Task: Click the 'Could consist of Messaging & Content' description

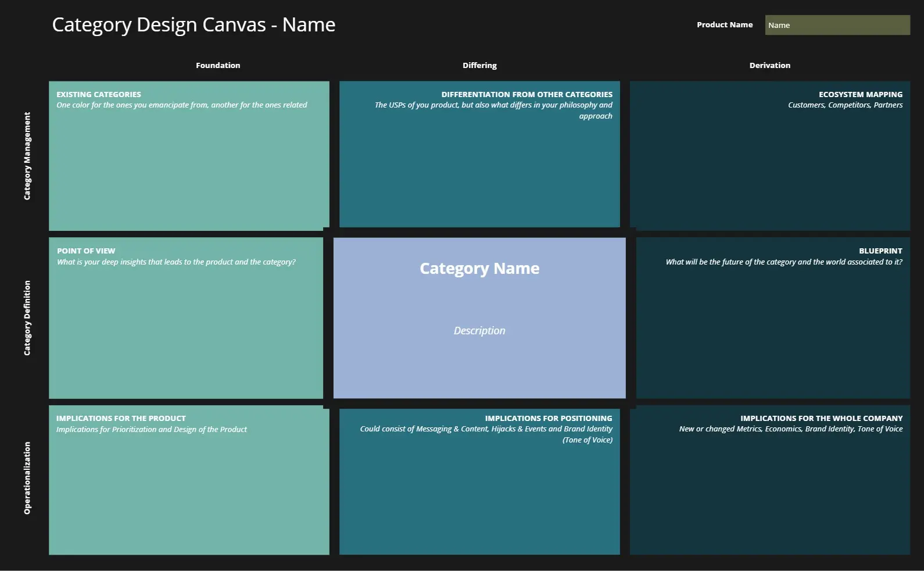Action: (x=486, y=434)
